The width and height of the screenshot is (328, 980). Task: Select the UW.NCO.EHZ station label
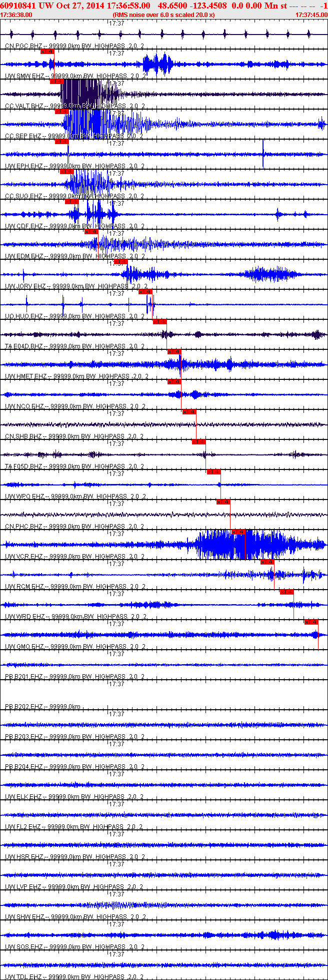pos(24,406)
